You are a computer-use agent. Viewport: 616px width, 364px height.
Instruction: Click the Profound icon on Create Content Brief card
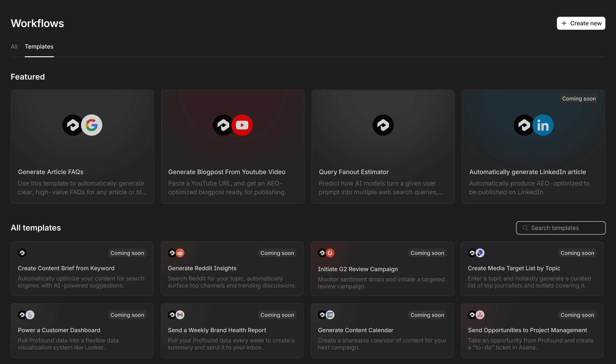[x=22, y=253]
